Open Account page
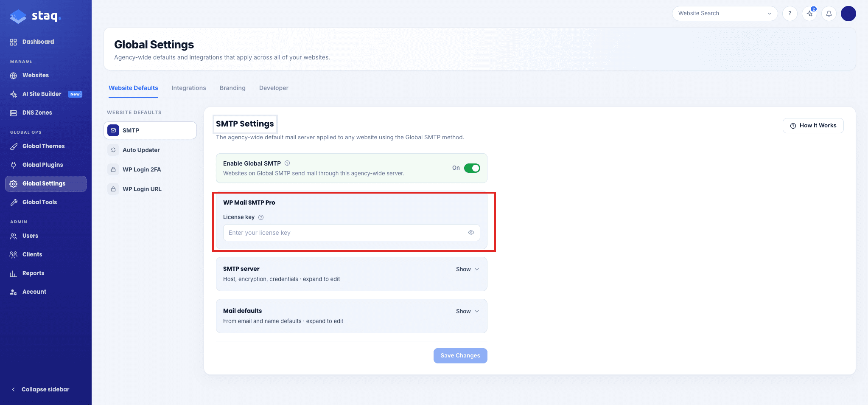Image resolution: width=868 pixels, height=405 pixels. (x=46, y=292)
